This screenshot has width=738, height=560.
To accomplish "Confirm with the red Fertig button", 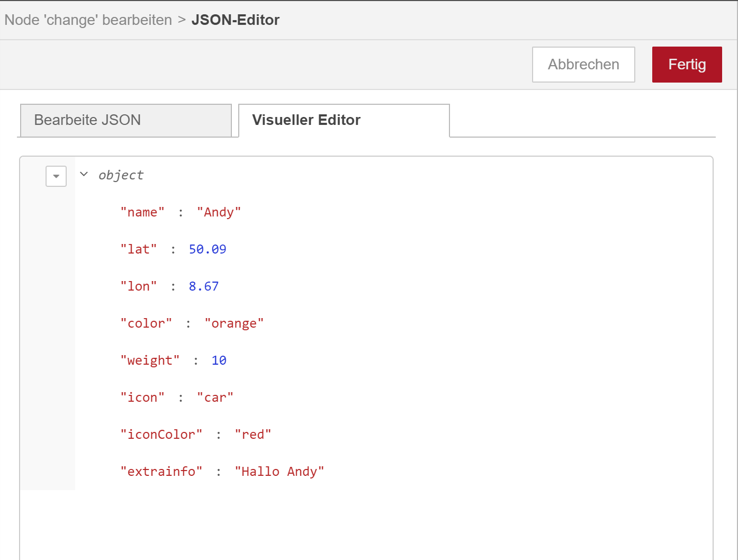I will 687,65.
